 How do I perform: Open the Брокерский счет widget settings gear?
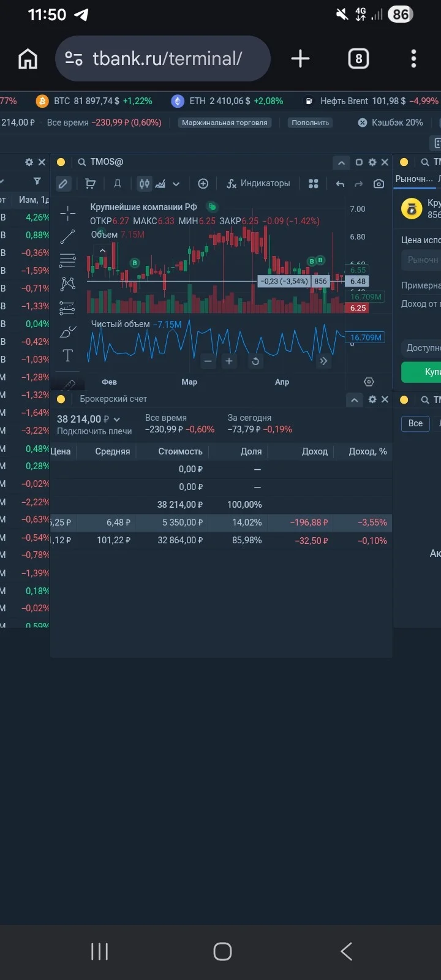(x=372, y=399)
